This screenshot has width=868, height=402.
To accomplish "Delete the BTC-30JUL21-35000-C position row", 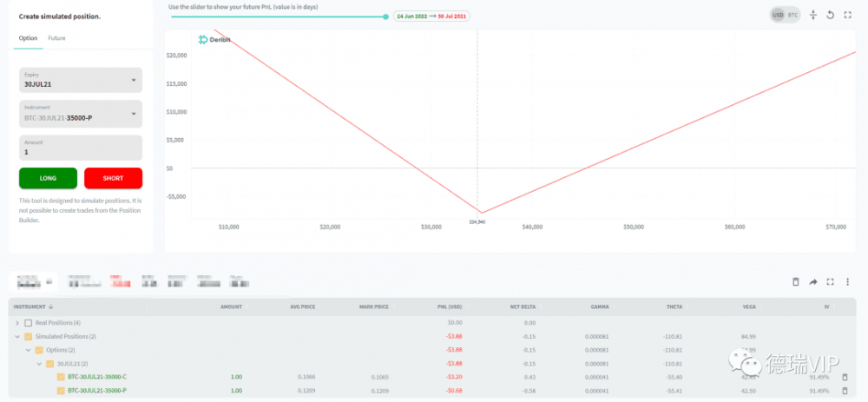I will coord(845,378).
